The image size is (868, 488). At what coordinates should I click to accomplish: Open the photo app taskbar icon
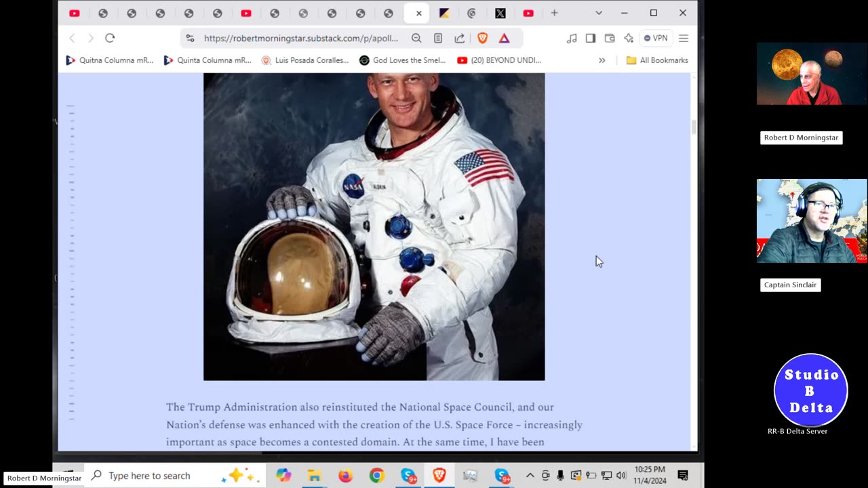click(x=470, y=476)
